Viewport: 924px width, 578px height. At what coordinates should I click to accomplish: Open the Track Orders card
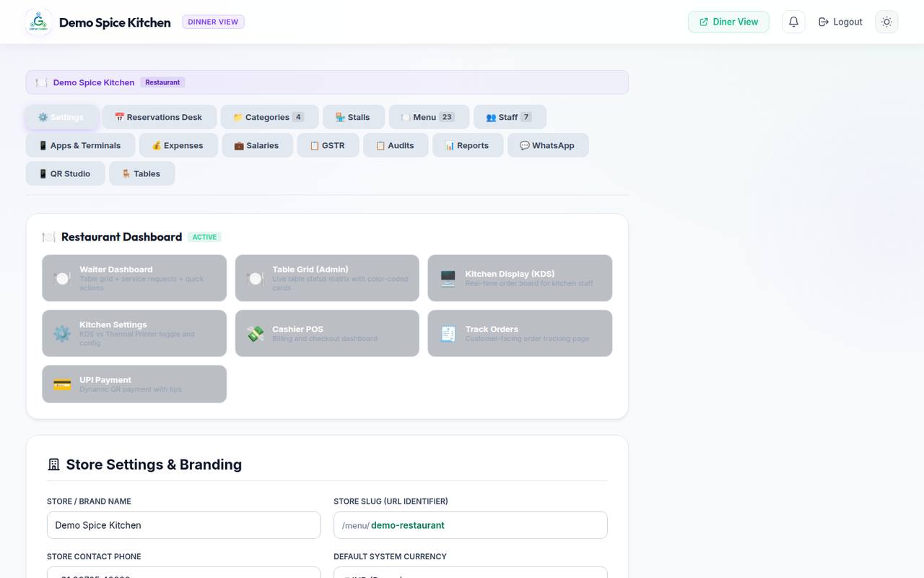tap(520, 333)
